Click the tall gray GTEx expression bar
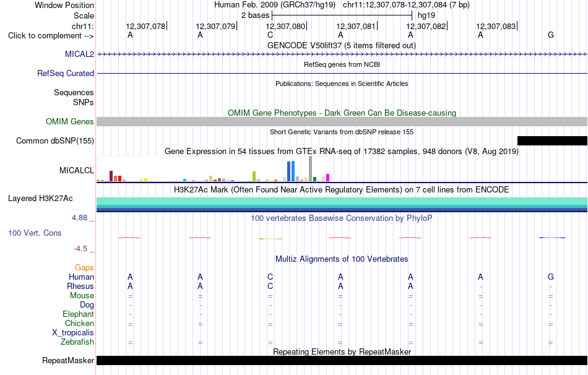This screenshot has width=588, height=375. click(311, 169)
